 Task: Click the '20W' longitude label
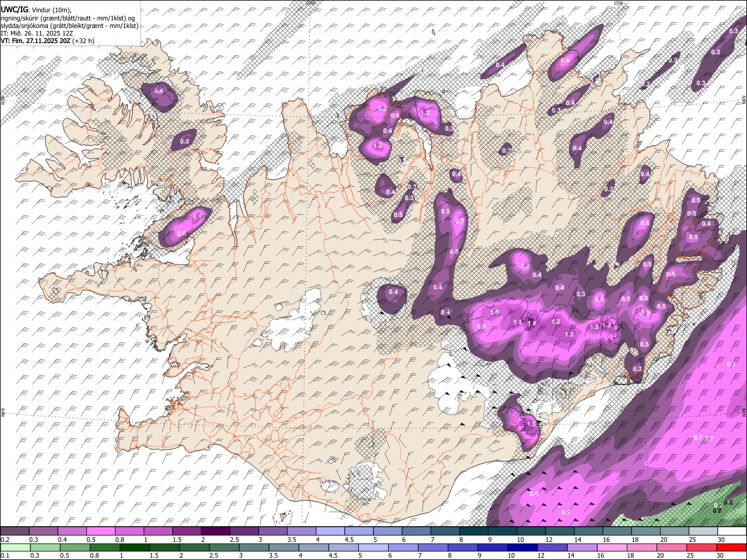[311, 3]
